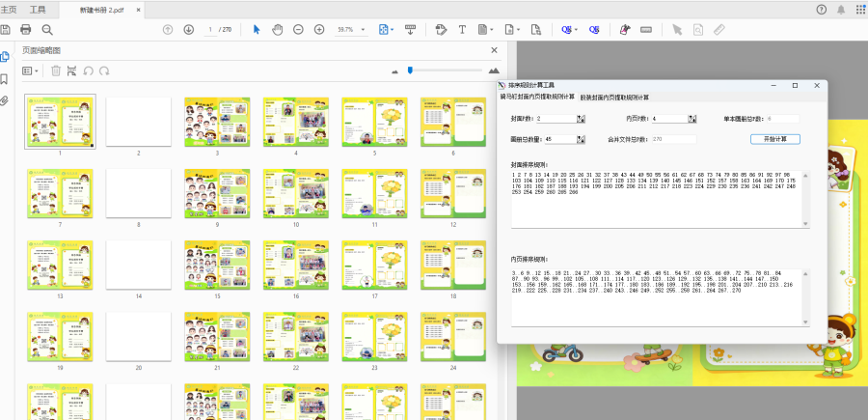Adjust the 封面P数 spinner arrows
Viewport: 868px width, 420px height.
tap(582, 119)
